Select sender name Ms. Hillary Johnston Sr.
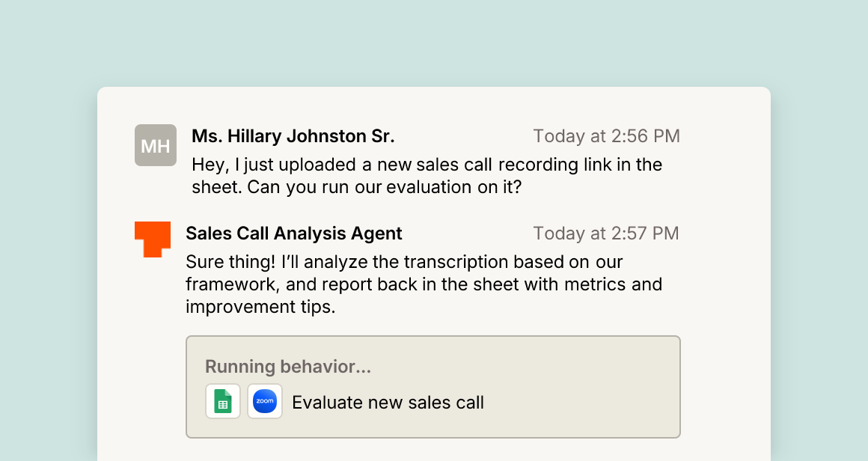 (x=293, y=136)
